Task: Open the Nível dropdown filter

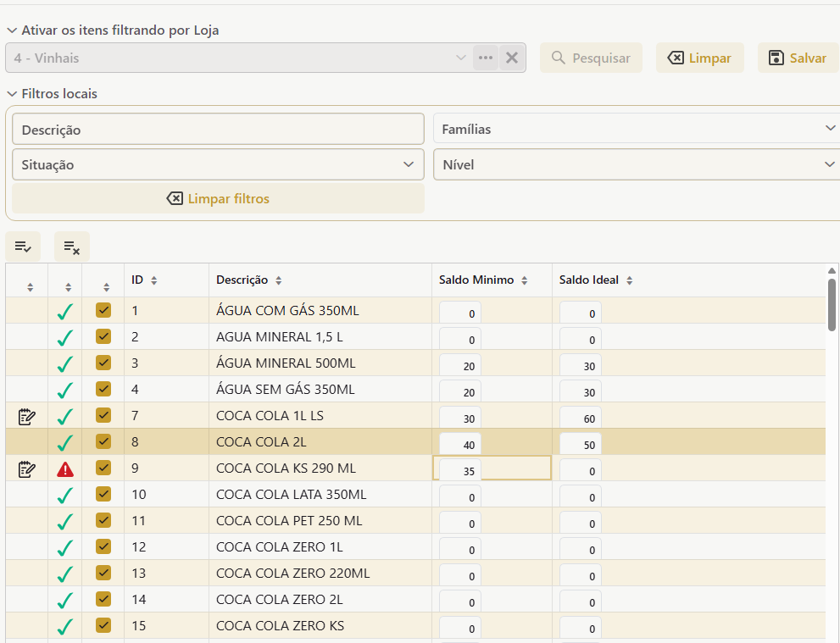Action: coord(636,164)
